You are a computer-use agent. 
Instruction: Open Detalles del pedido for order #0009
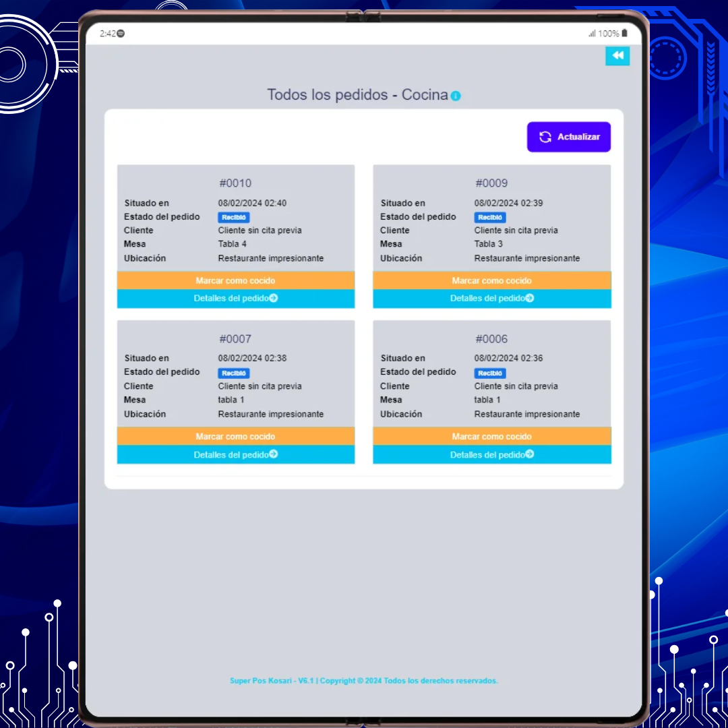(x=491, y=299)
